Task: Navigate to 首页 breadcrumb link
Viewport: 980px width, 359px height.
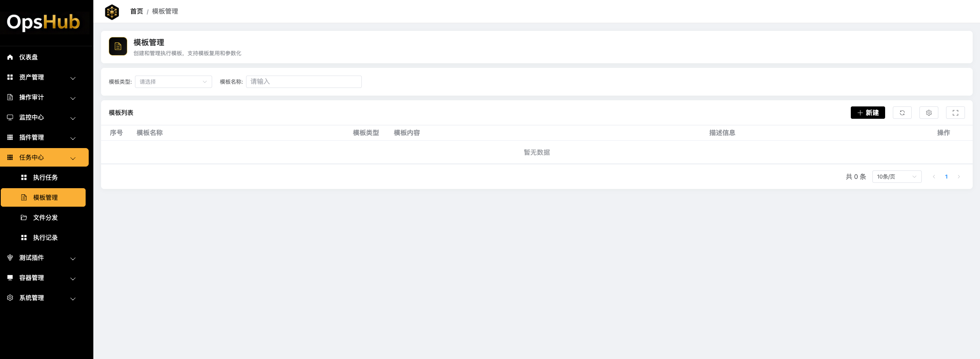Action: tap(137, 12)
